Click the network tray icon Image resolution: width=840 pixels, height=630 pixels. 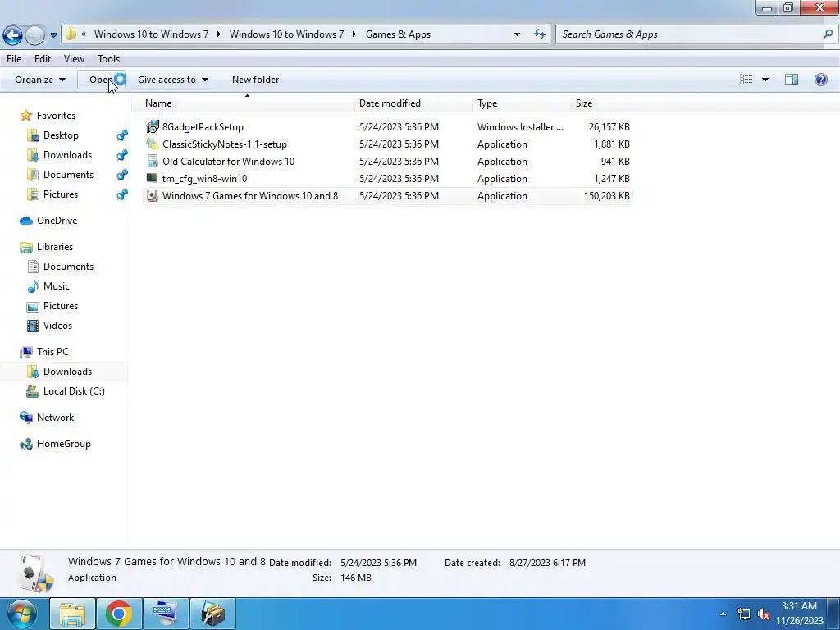tap(743, 614)
